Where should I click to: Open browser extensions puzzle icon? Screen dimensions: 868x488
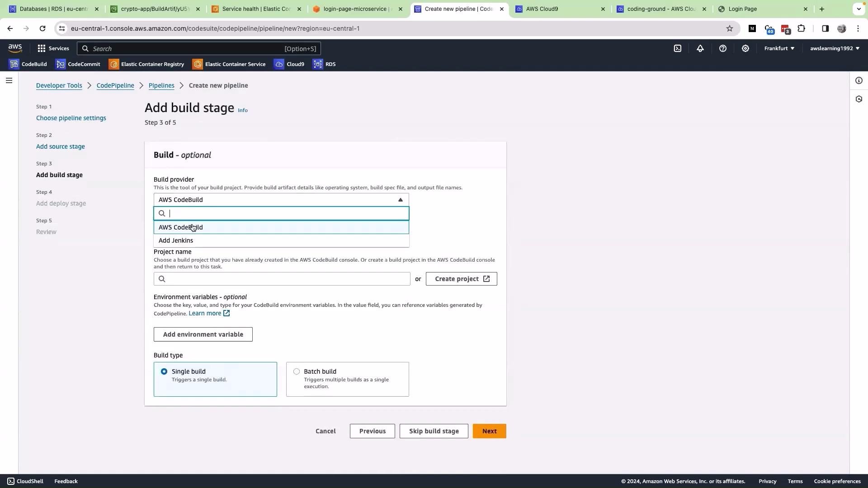point(802,28)
